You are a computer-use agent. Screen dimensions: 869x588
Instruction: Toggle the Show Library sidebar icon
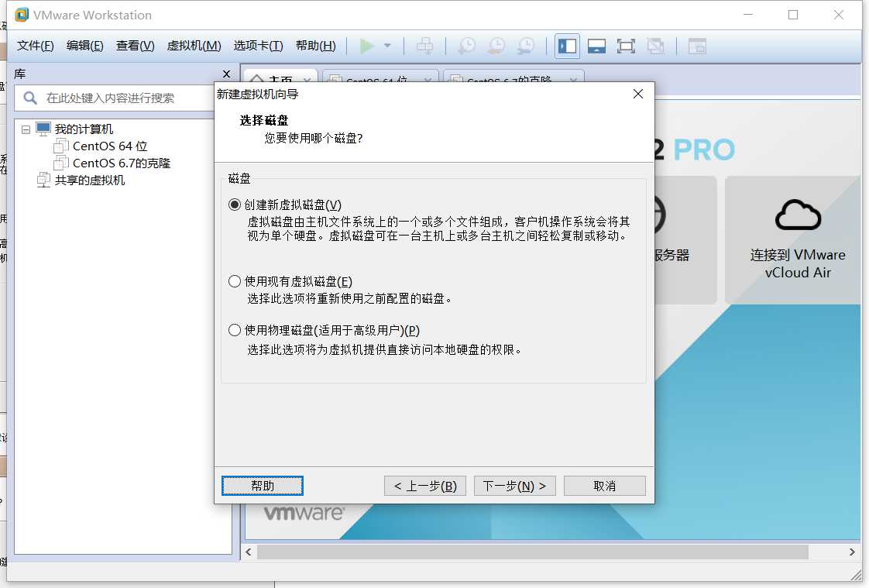[567, 46]
